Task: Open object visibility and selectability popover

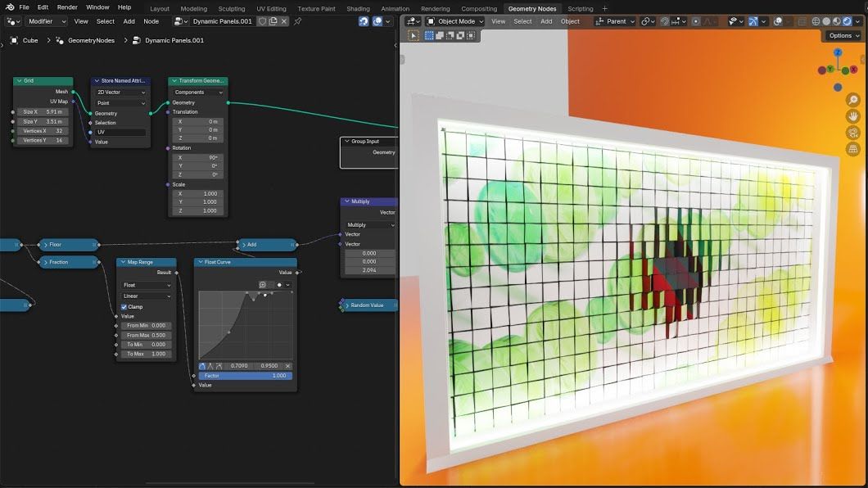Action: pos(735,21)
